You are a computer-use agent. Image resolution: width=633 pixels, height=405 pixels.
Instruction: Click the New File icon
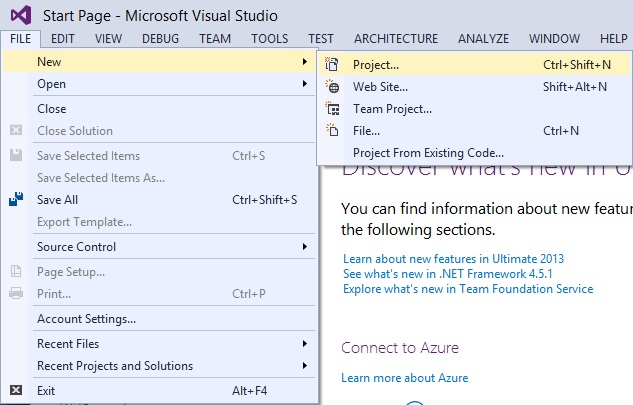pos(334,131)
